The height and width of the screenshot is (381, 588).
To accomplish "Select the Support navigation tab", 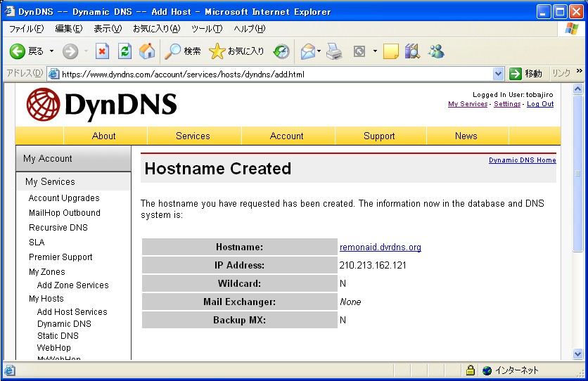I will click(x=379, y=136).
